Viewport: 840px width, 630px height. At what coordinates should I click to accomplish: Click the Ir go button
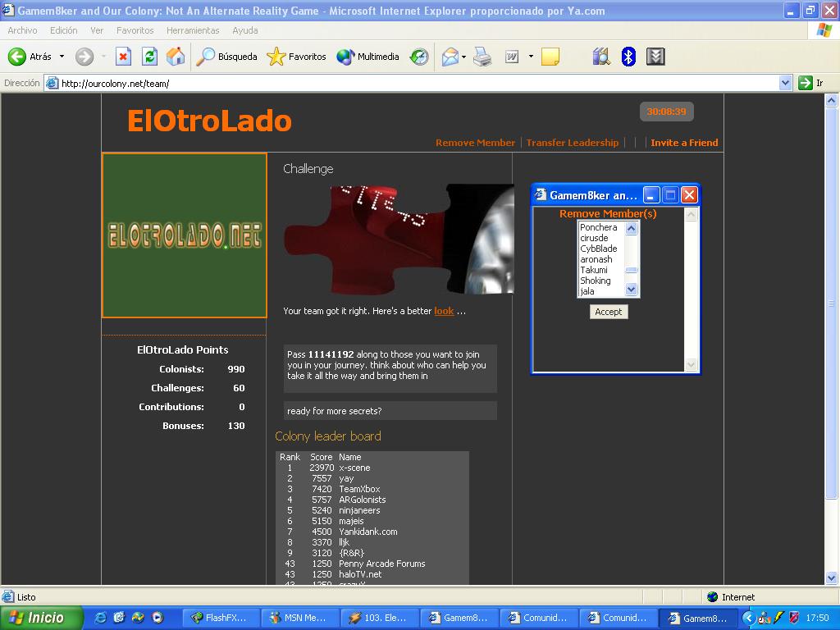[810, 83]
